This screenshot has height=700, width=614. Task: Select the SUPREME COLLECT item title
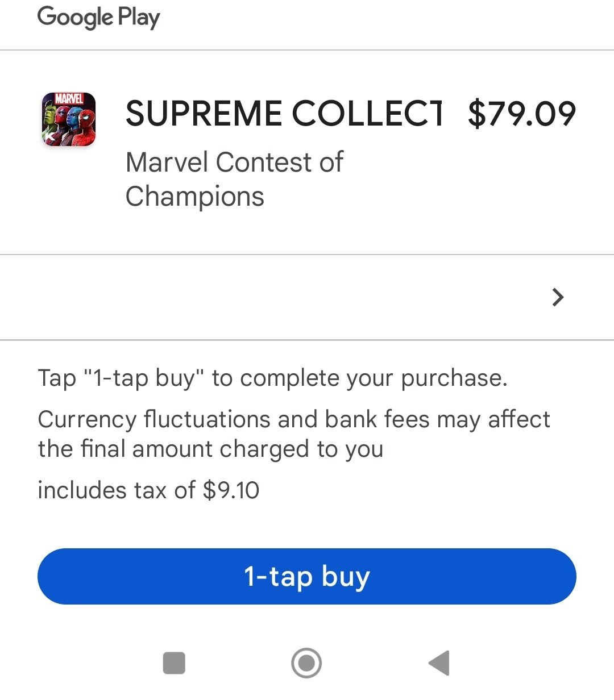[x=284, y=114]
